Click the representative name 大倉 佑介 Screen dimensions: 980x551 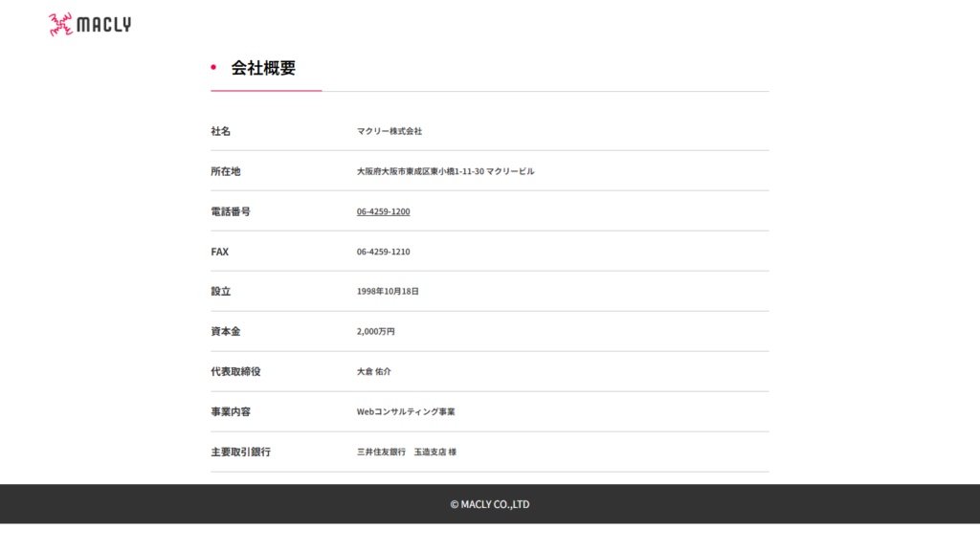374,372
